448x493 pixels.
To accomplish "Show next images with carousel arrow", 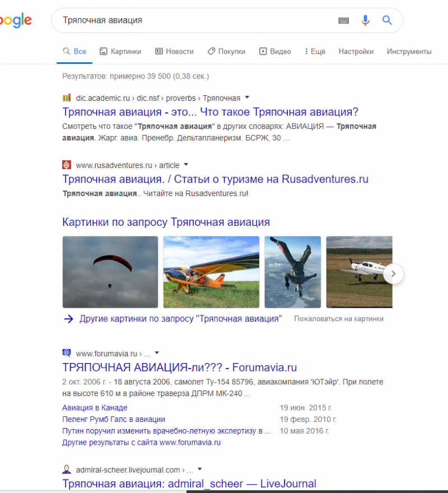I will 393,274.
